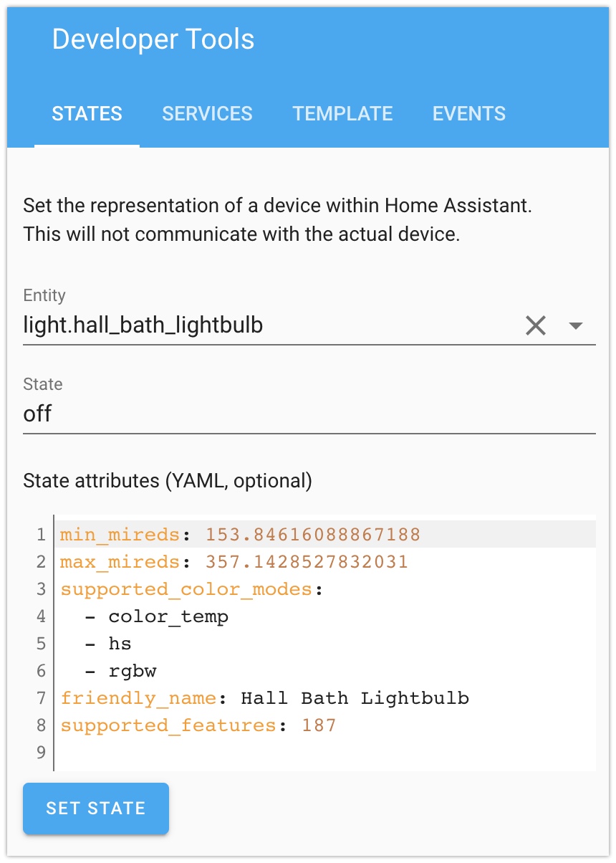Click line number 1 in editor gutter
The width and height of the screenshot is (616, 863).
pos(41,535)
